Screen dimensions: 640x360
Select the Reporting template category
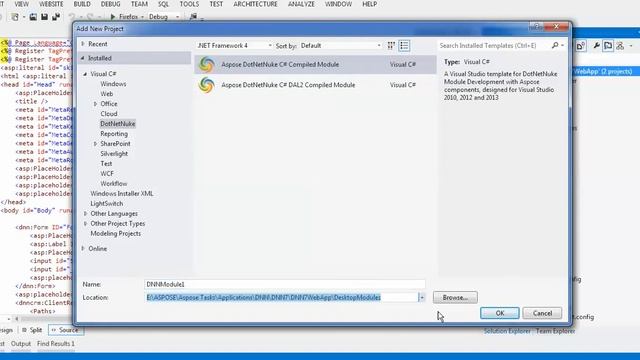tap(114, 134)
